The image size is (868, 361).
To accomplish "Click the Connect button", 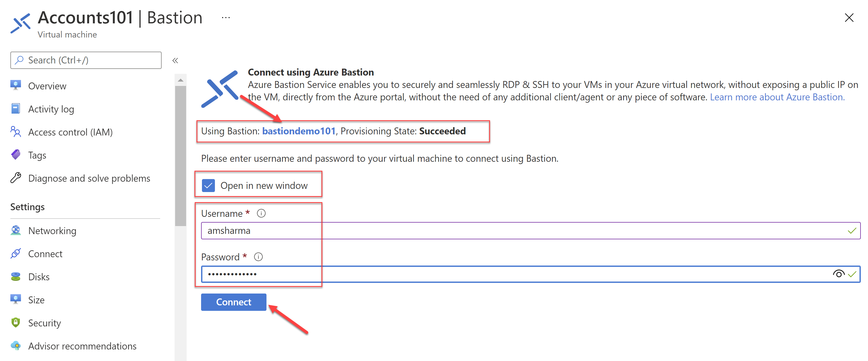I will 233,302.
